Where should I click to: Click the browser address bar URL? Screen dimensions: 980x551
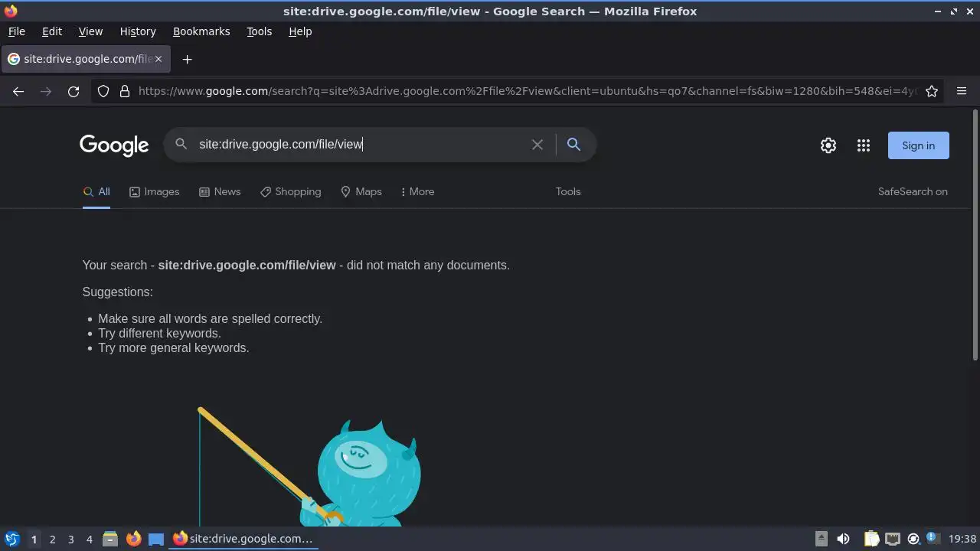pyautogui.click(x=528, y=91)
